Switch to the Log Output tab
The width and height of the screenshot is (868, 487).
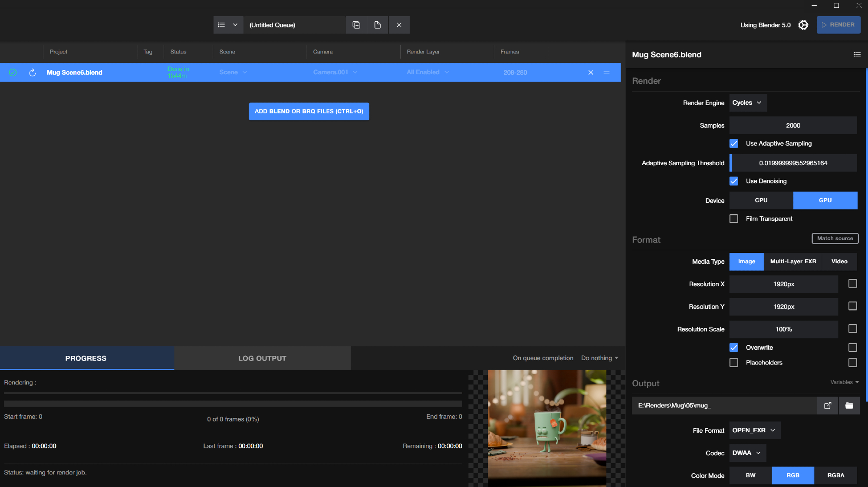coord(262,358)
